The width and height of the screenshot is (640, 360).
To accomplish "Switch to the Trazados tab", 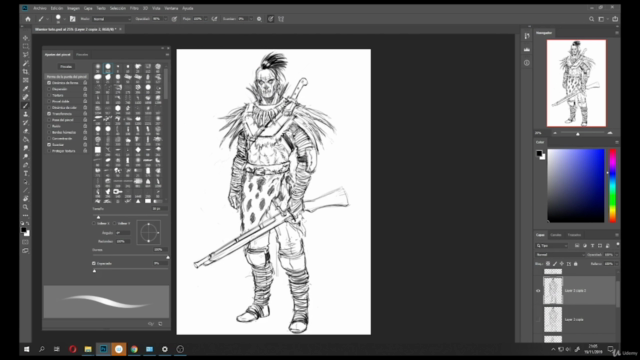I will coord(574,235).
